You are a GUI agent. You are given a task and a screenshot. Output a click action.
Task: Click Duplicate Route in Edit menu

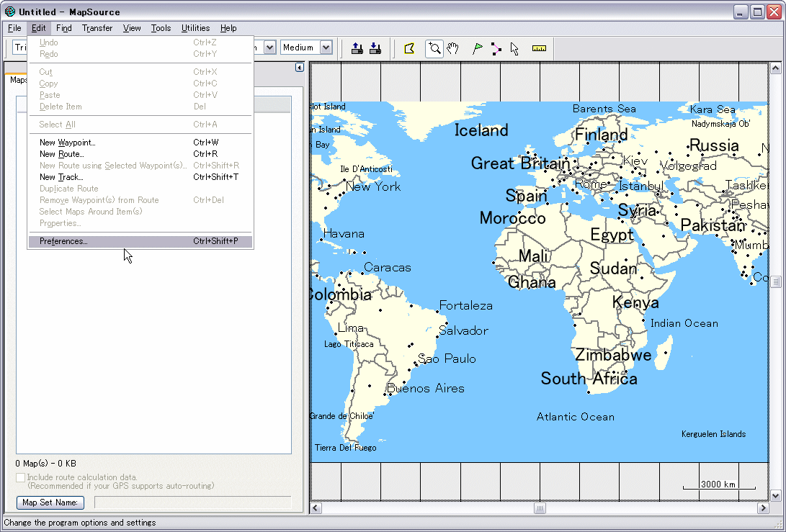click(140, 189)
